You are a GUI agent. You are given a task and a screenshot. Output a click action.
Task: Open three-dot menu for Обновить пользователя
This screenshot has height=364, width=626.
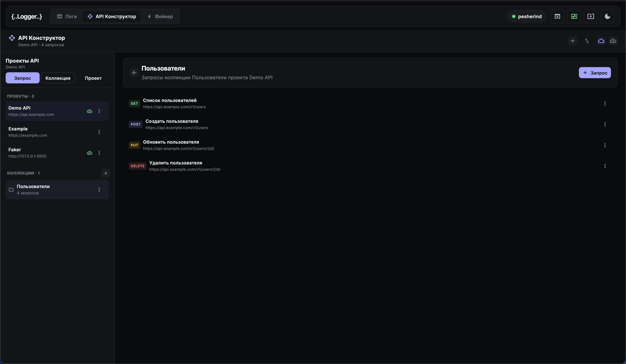[605, 145]
